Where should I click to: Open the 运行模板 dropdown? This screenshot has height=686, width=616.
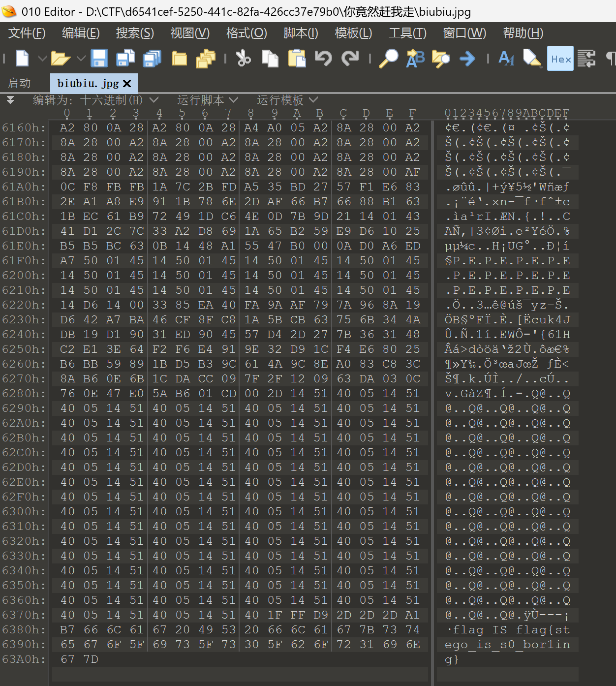click(x=287, y=100)
